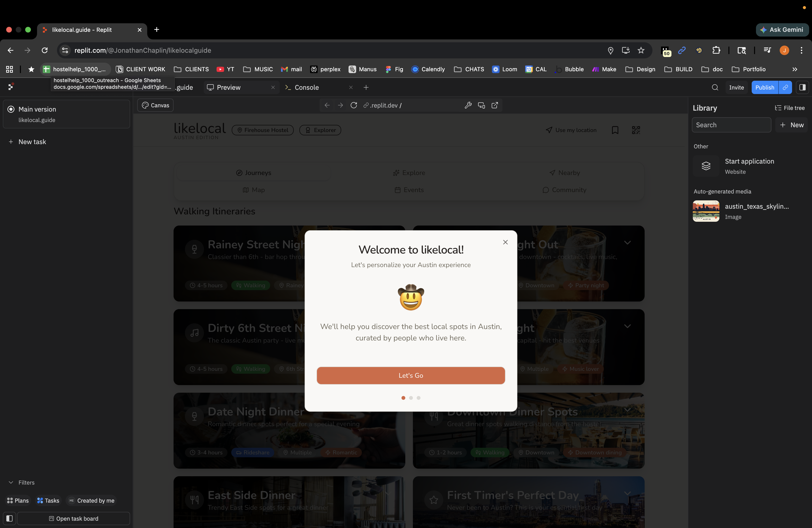Open the preview in a new browser tab
812x528 pixels.
494,105
